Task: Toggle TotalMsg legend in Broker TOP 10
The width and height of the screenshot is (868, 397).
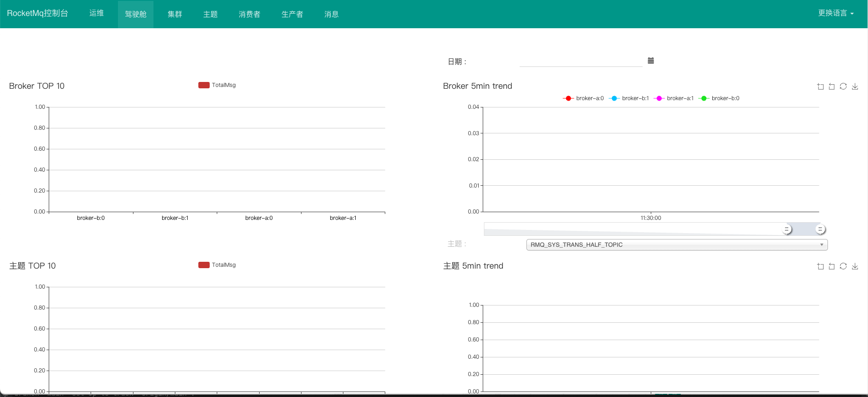Action: pos(217,85)
